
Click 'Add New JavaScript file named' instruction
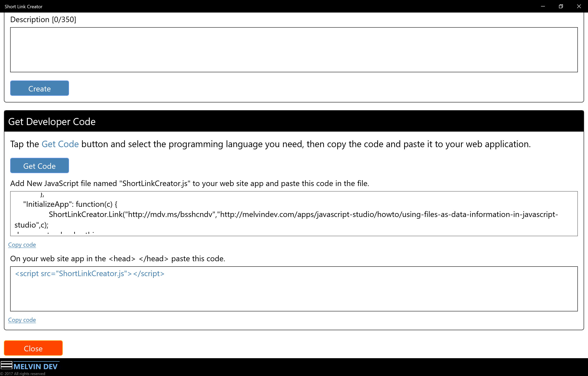point(190,183)
